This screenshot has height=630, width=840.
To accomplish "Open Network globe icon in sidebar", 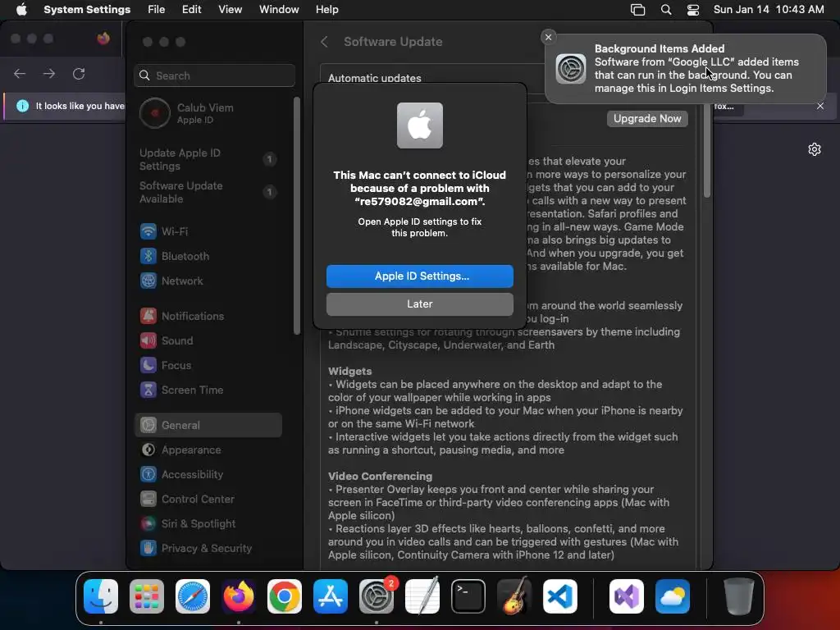I will [148, 281].
